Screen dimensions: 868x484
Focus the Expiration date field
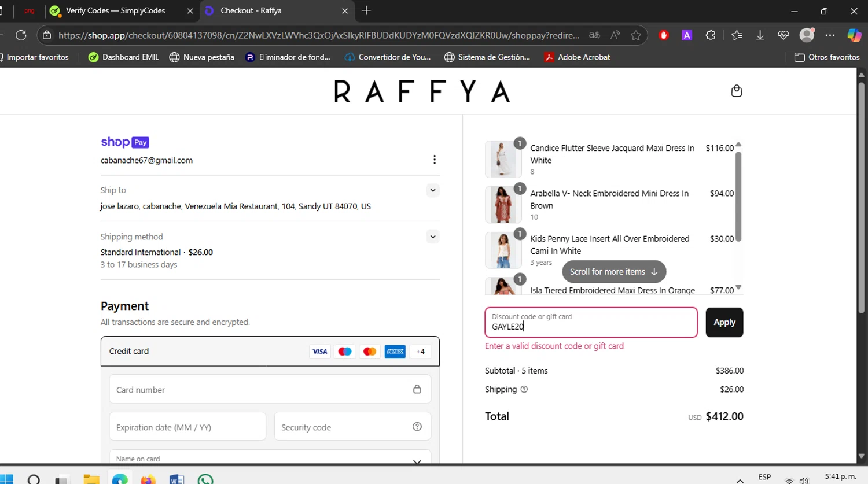click(x=187, y=427)
